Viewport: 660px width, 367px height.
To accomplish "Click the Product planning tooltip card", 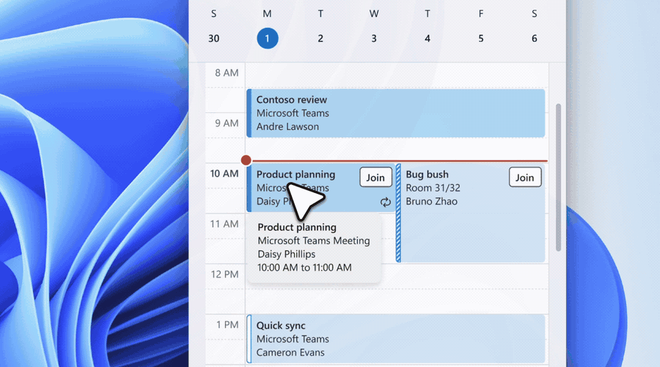I will point(314,247).
